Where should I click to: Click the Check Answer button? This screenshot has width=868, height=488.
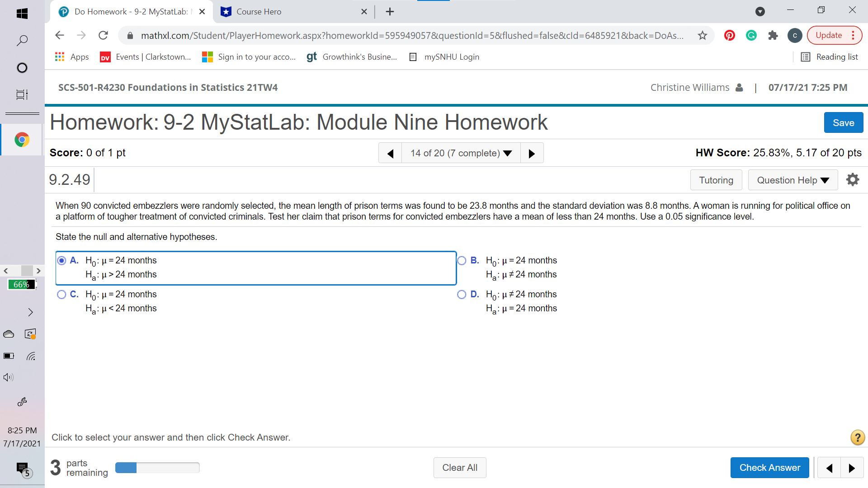click(x=769, y=467)
